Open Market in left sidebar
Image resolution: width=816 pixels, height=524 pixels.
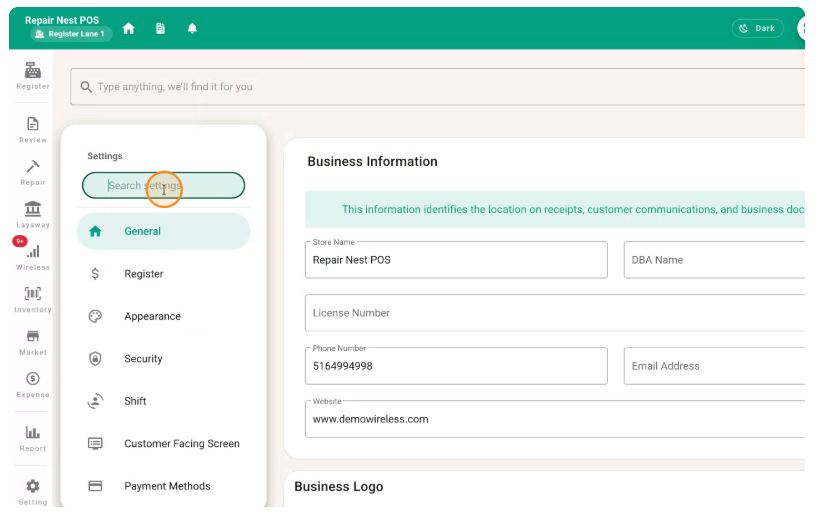coord(33,343)
